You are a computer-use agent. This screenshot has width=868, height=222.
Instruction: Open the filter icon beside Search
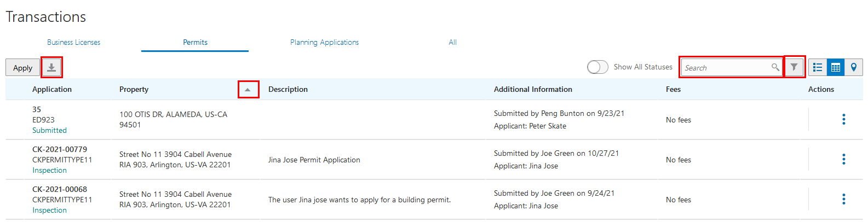click(794, 67)
